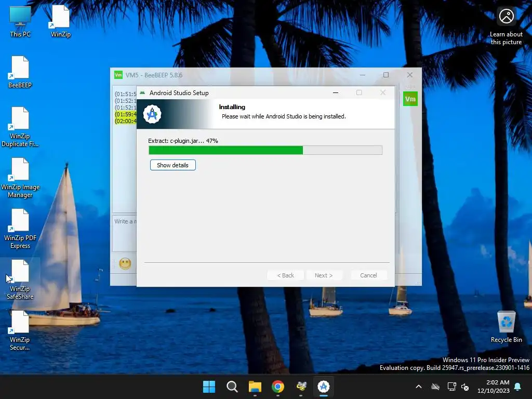532x399 pixels.
Task: Open network status tray icon
Action: [x=451, y=387]
